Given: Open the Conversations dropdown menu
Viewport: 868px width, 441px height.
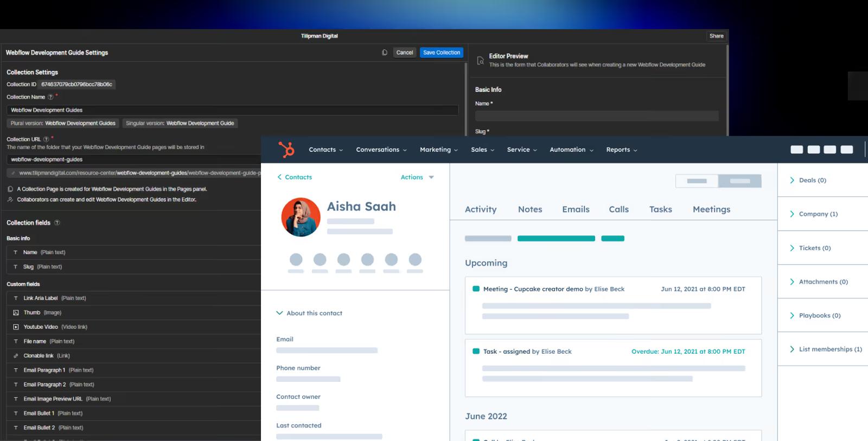Looking at the screenshot, I should pyautogui.click(x=381, y=150).
